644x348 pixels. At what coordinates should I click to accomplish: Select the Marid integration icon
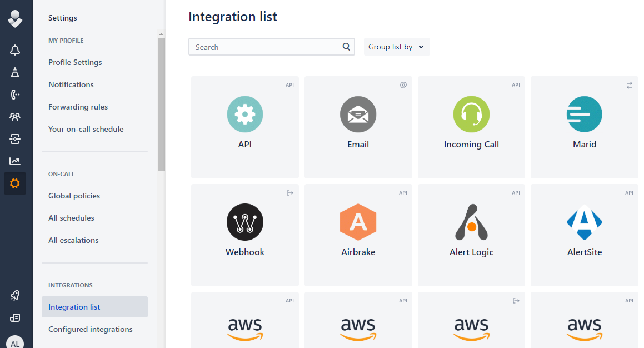pos(585,114)
